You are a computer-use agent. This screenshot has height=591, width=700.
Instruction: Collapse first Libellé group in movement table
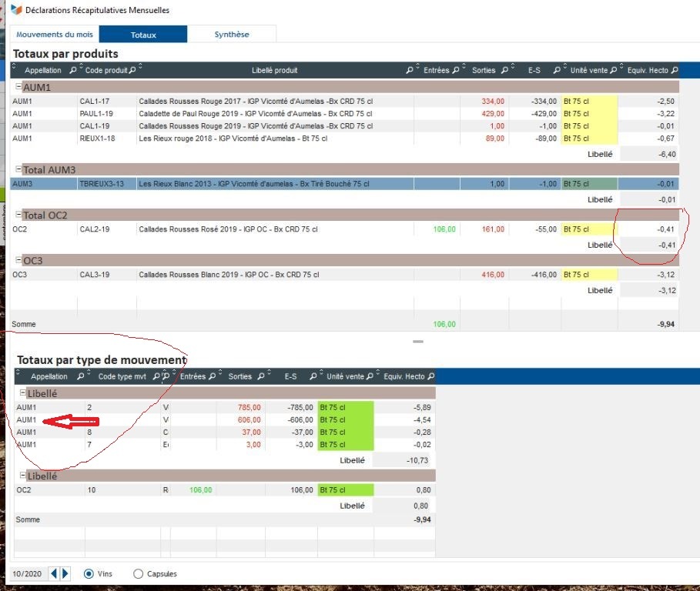(x=22, y=392)
